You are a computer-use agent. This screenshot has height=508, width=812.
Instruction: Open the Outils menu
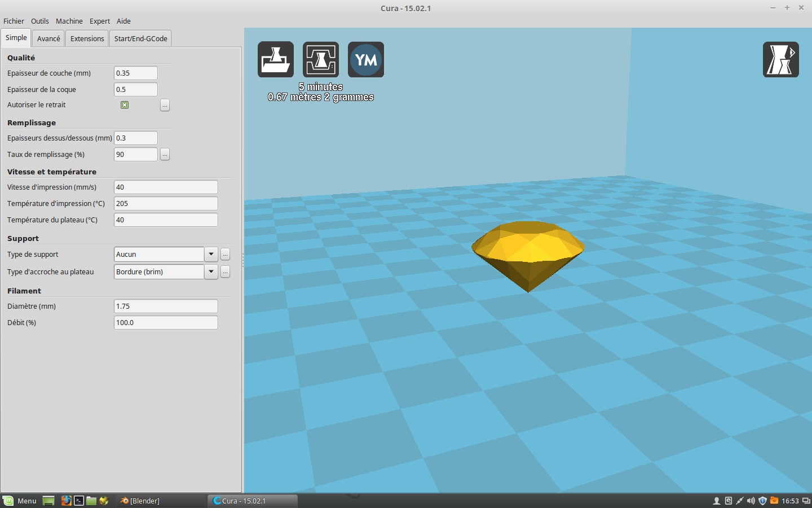click(x=40, y=21)
